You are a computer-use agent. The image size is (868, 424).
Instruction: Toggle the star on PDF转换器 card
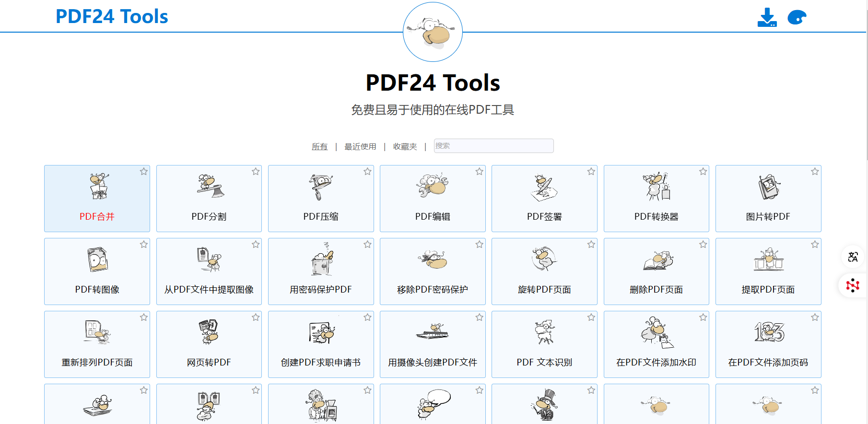[703, 172]
